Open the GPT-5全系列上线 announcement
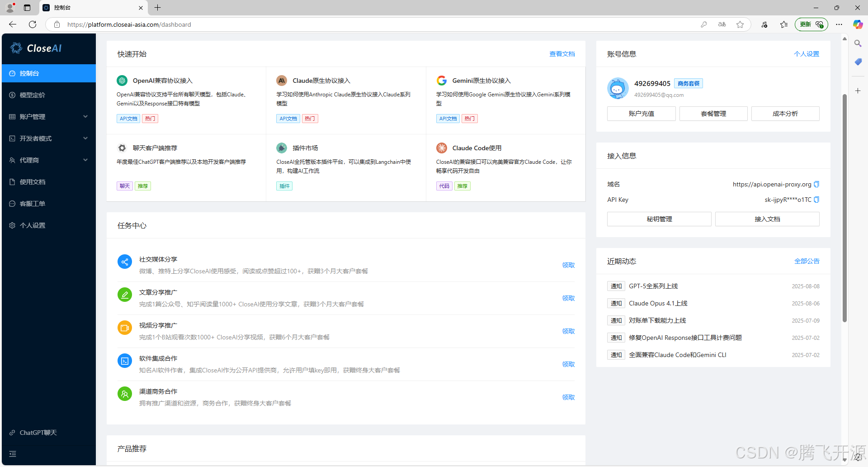This screenshot has width=868, height=467. [x=653, y=286]
